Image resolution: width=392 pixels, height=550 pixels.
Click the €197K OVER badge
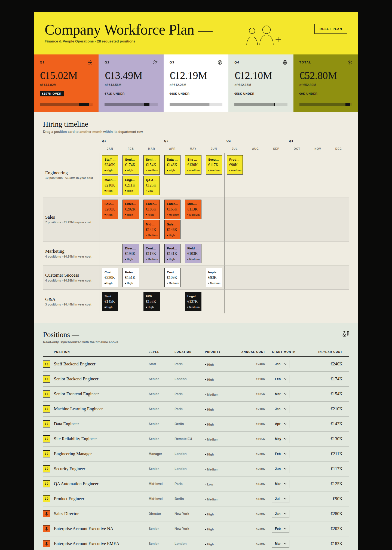(x=52, y=94)
